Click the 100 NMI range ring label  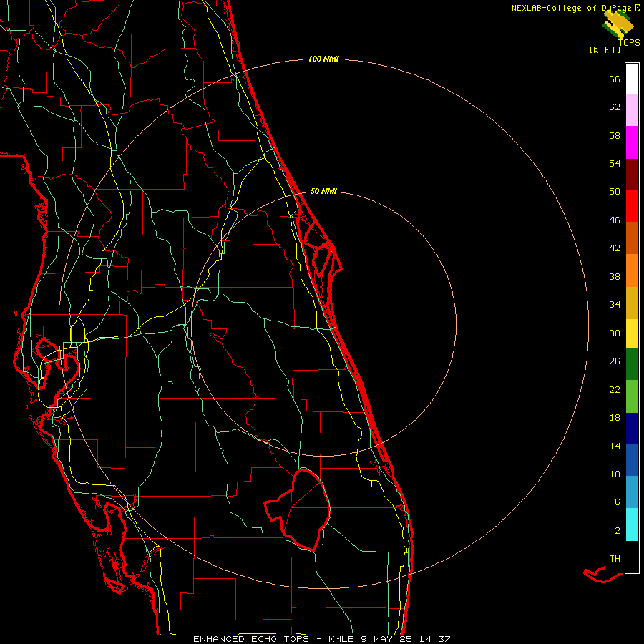point(323,59)
